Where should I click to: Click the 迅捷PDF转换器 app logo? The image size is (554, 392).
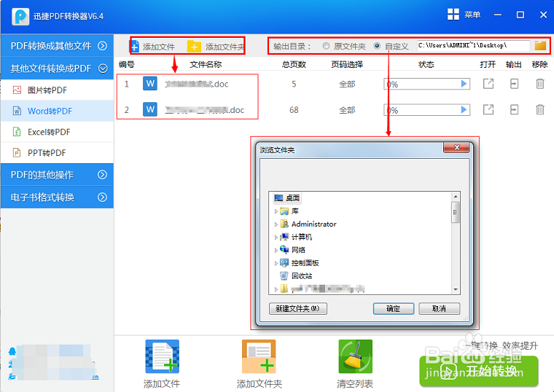click(20, 16)
